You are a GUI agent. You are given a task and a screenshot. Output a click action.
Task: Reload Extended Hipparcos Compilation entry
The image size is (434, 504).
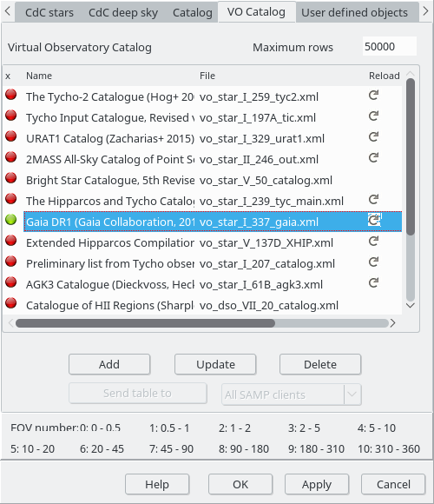[373, 242]
